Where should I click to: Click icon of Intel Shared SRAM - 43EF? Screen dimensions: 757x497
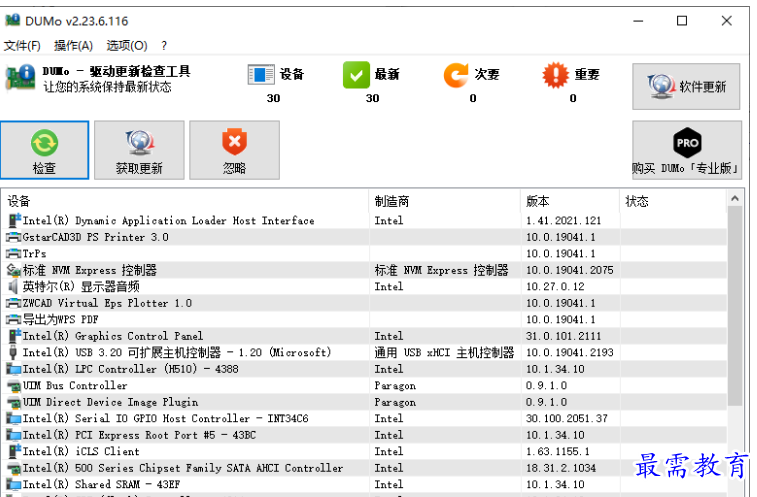point(14,484)
